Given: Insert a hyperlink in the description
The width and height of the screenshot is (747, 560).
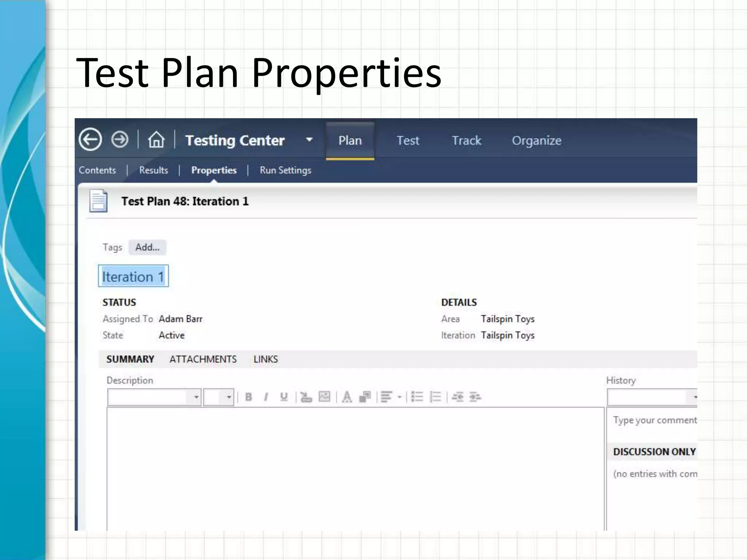Looking at the screenshot, I should point(306,397).
